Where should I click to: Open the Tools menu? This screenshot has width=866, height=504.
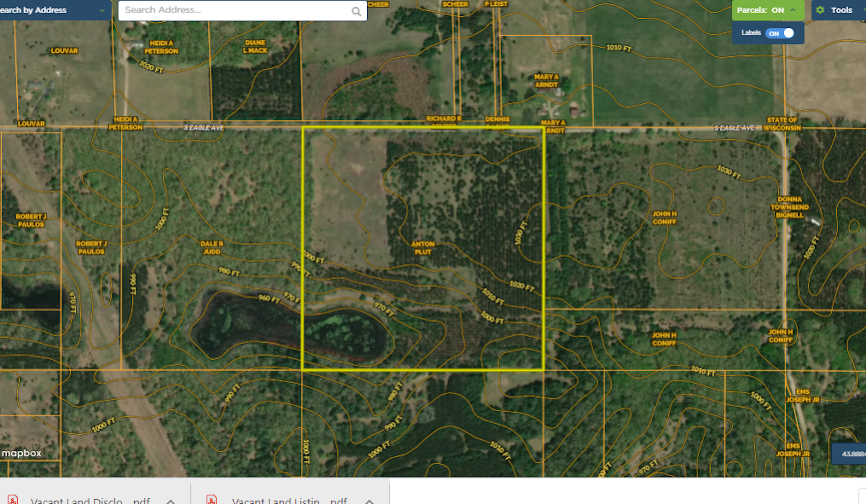tap(841, 10)
